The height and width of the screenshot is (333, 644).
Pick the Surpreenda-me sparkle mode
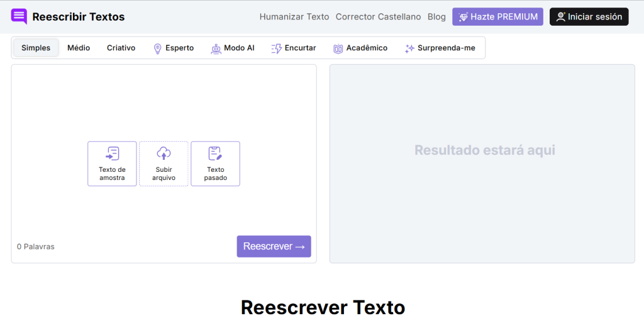[x=440, y=48]
